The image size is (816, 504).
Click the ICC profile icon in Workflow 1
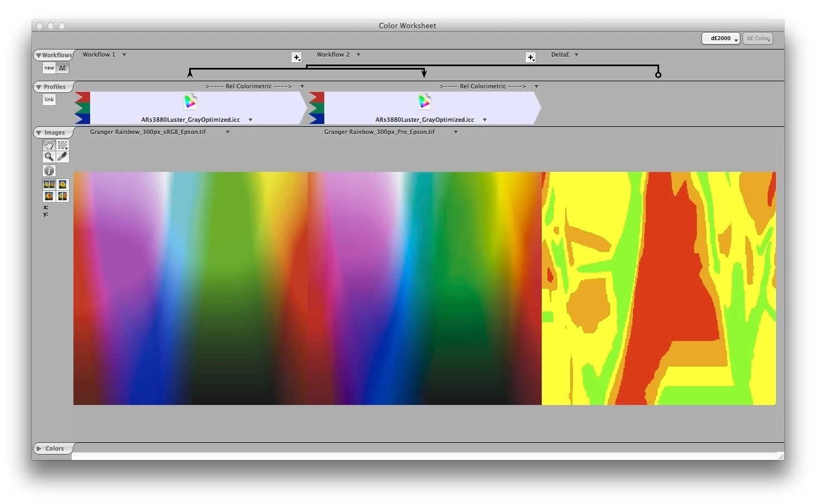click(x=190, y=101)
